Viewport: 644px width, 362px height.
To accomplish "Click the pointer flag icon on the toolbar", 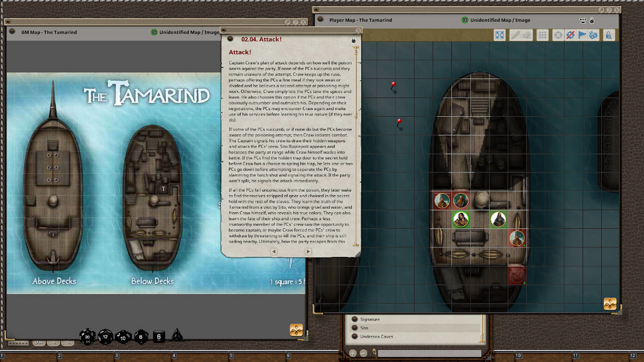I will pyautogui.click(x=582, y=35).
